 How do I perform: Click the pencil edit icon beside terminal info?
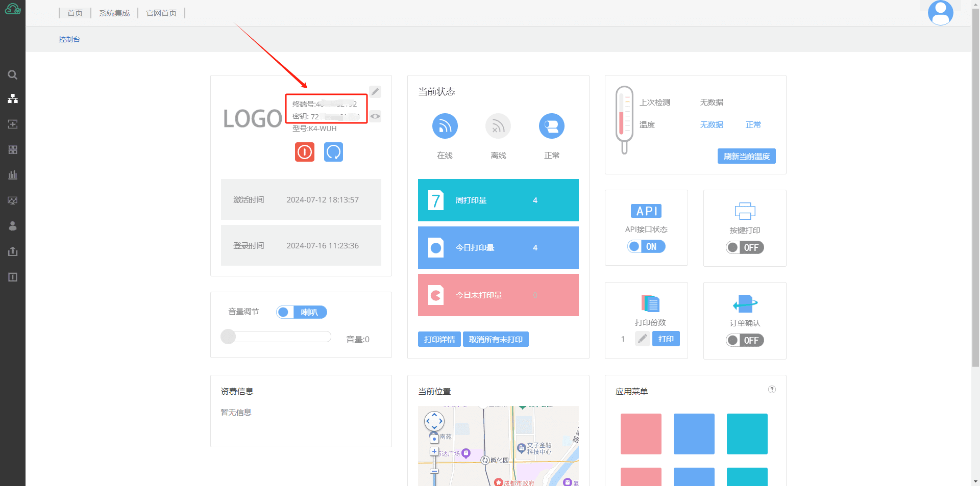(375, 92)
